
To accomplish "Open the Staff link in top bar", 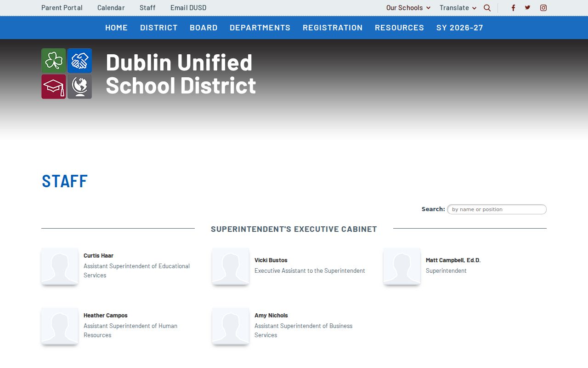I will pyautogui.click(x=147, y=8).
